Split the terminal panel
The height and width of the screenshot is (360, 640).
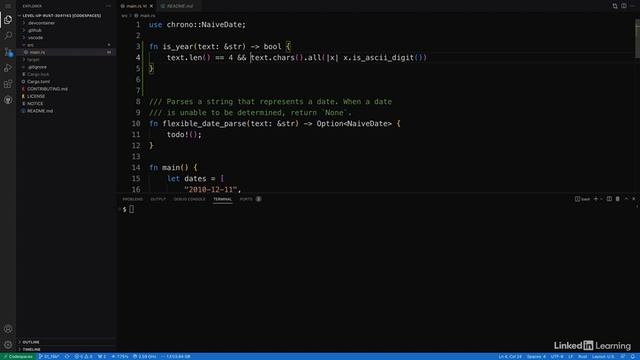(x=609, y=199)
